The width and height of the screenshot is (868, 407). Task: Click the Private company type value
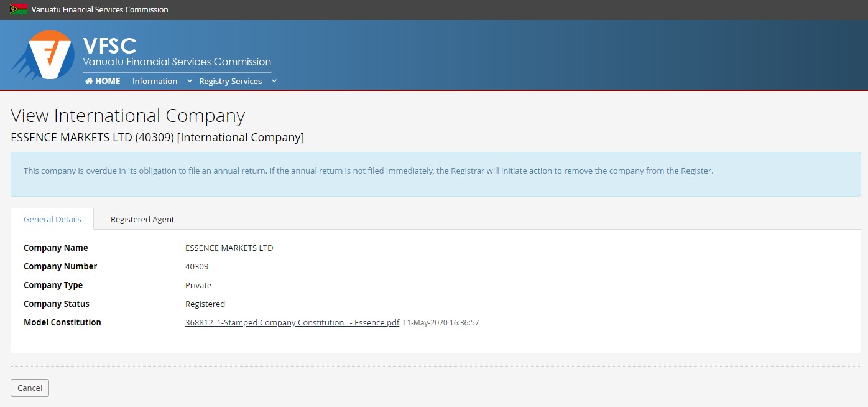pos(198,285)
